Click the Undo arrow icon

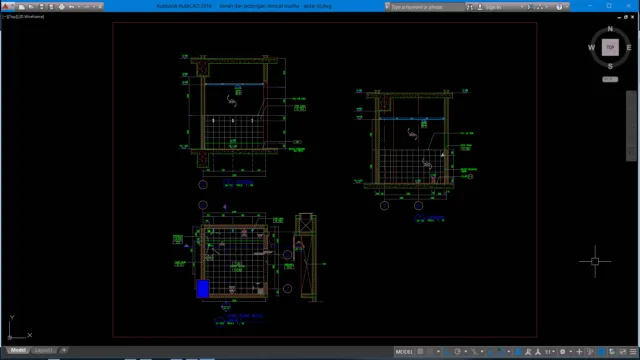(71, 7)
